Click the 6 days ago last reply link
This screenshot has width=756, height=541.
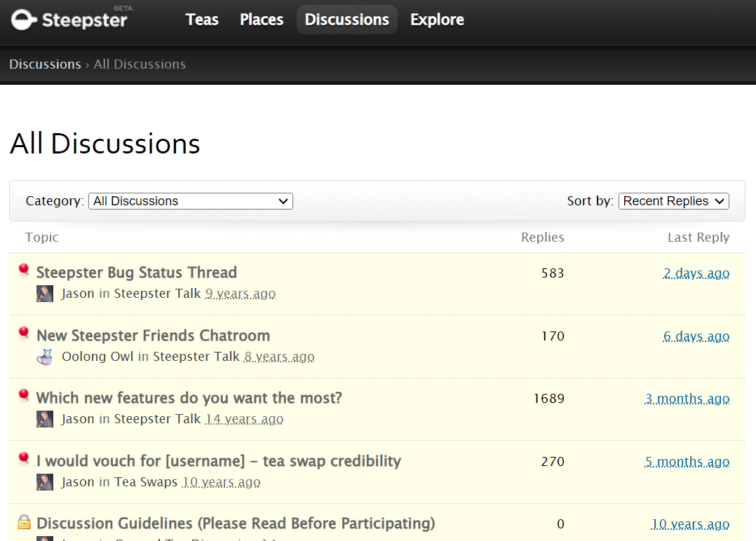696,336
